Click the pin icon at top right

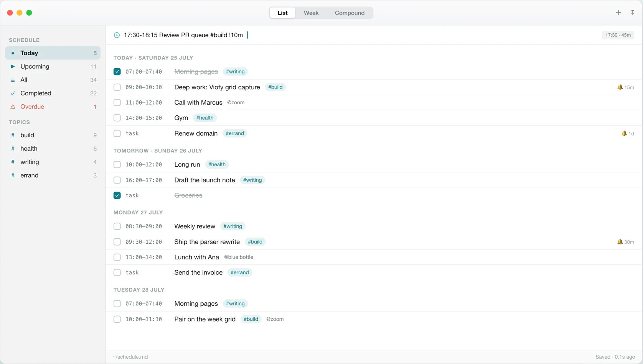[633, 13]
